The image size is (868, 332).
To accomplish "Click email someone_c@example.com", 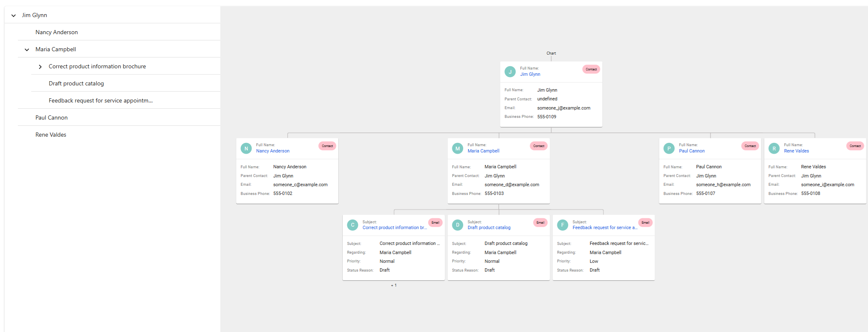I will (x=300, y=185).
